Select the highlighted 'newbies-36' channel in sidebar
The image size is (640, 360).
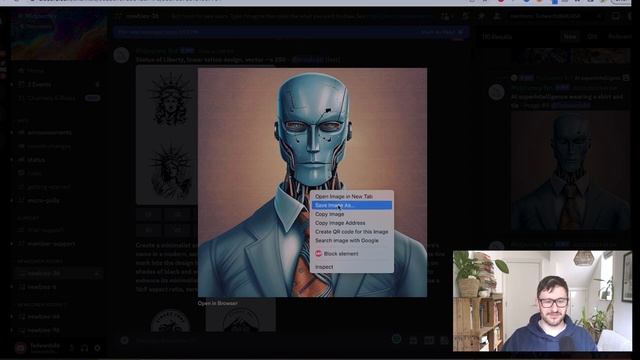coord(57,273)
